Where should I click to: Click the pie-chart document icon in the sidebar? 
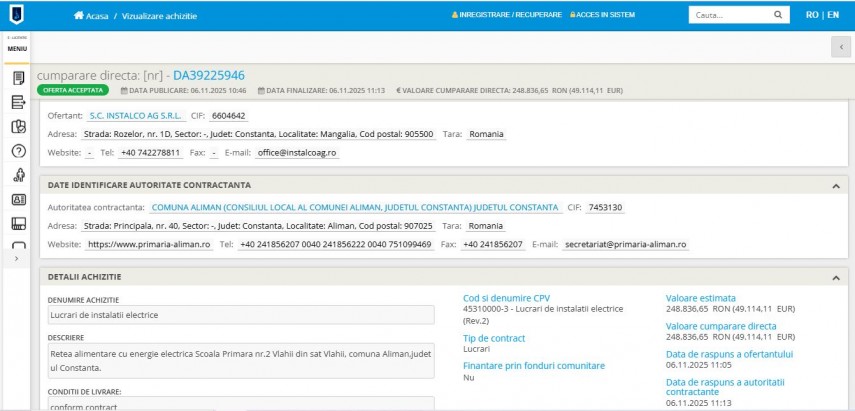[x=18, y=127]
